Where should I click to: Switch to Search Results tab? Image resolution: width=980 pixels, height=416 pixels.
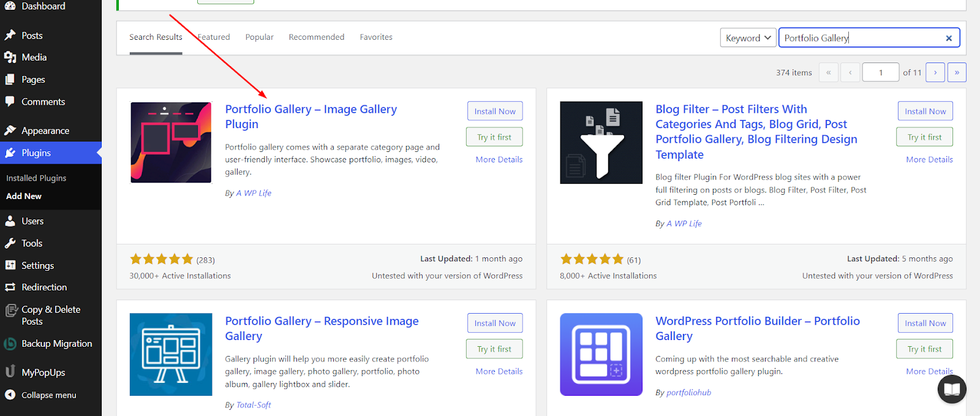[156, 37]
